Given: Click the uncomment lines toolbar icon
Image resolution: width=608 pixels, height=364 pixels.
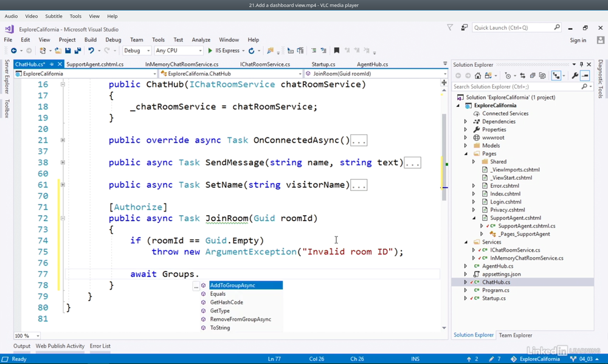Looking at the screenshot, I should click(323, 50).
